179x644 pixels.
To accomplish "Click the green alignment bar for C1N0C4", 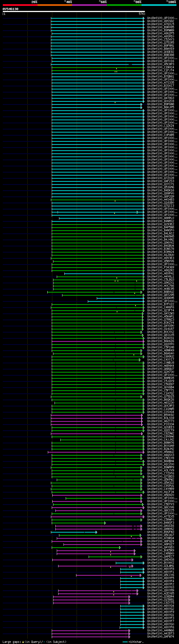I will [98, 67].
